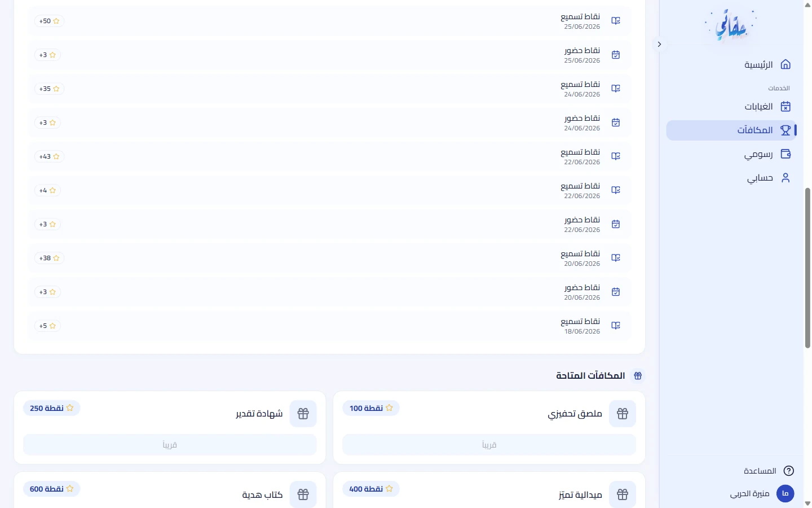This screenshot has width=812, height=508.
Task: Click gift icon on كتاب هدية card
Action: click(x=303, y=494)
